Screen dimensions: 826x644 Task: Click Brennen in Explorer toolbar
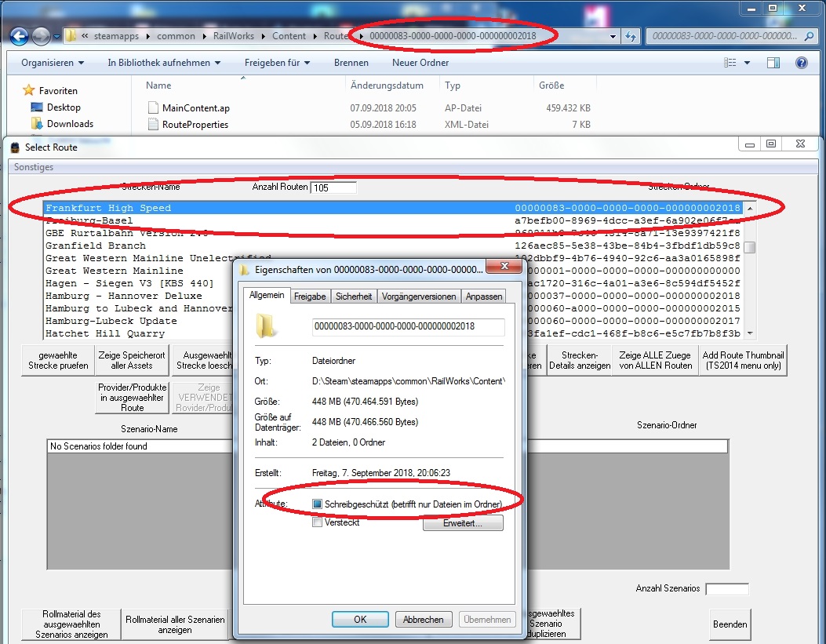coord(351,63)
